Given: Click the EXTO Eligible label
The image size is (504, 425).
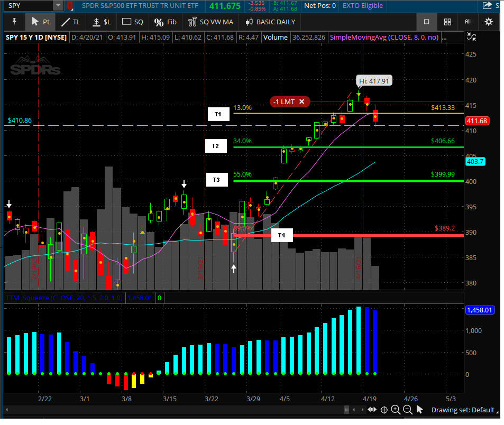Looking at the screenshot, I should 363,6.
